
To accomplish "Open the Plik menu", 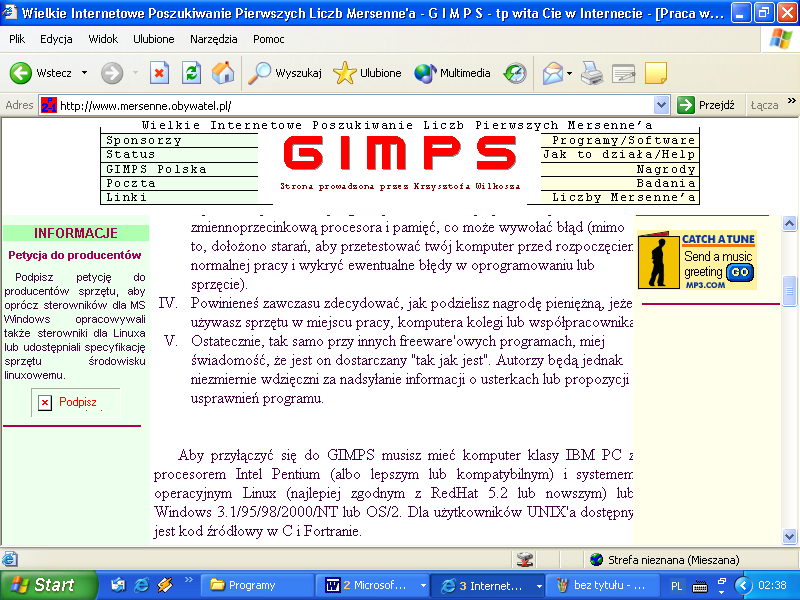I will [x=17, y=39].
